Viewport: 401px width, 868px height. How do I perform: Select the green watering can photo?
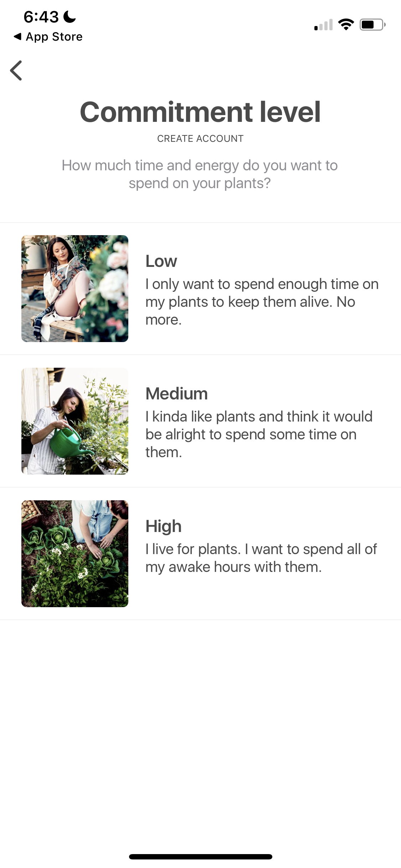(x=75, y=421)
